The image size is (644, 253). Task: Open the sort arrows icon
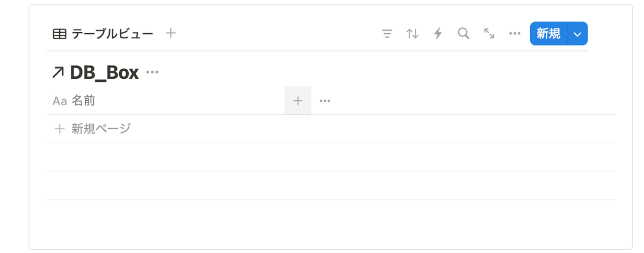click(x=412, y=34)
